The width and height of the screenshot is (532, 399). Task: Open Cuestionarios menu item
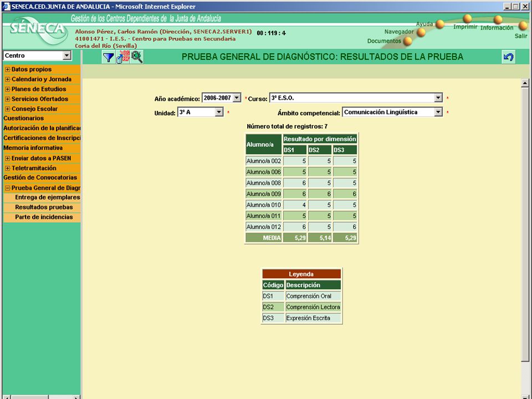pos(23,118)
